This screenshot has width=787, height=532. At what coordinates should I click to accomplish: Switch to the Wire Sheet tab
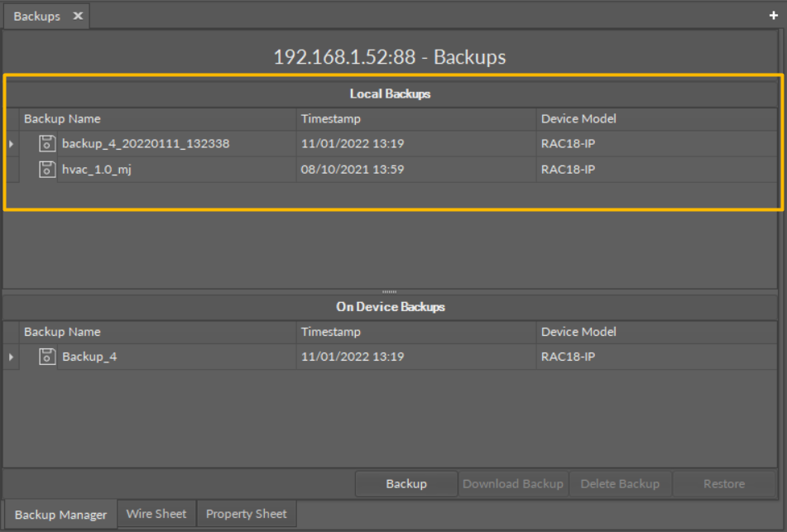[x=156, y=514]
